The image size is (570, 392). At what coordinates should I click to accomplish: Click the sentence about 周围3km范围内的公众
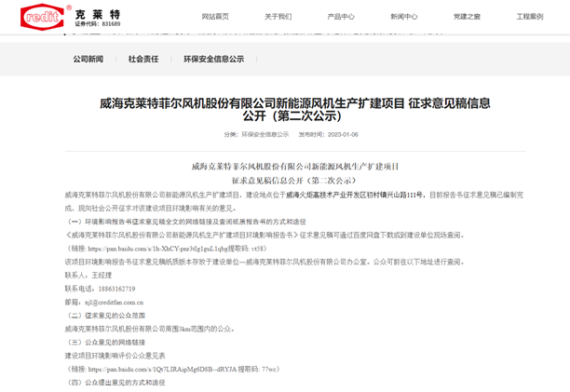click(151, 329)
